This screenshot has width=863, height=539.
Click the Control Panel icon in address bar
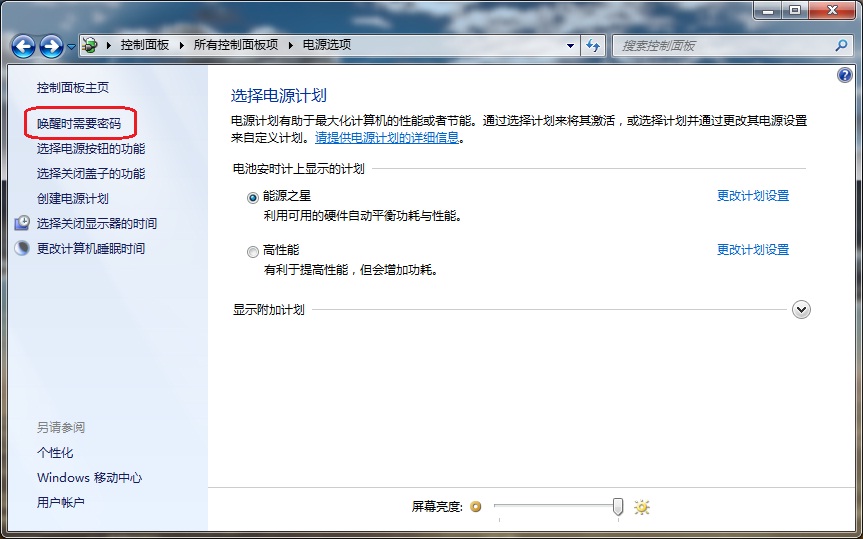[91, 45]
